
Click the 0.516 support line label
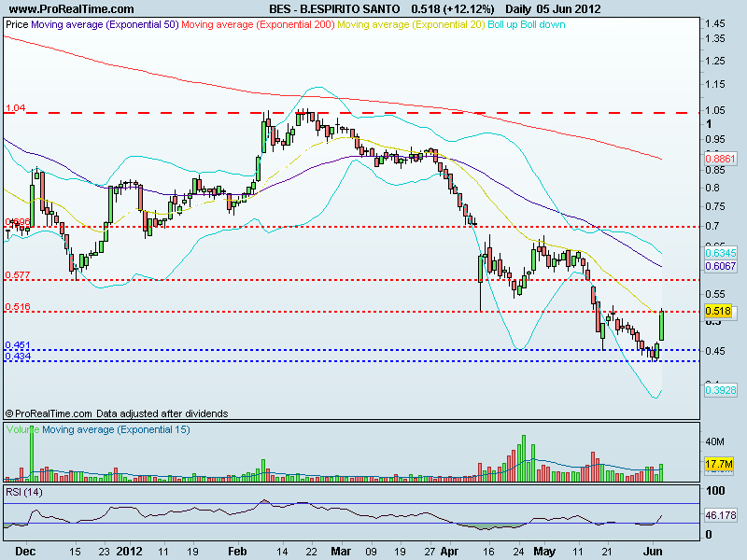point(18,307)
